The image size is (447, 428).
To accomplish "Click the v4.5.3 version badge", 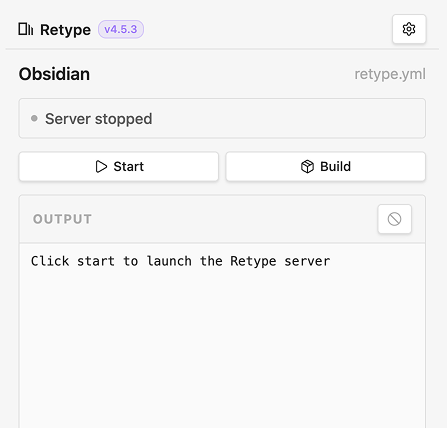I will tap(121, 29).
